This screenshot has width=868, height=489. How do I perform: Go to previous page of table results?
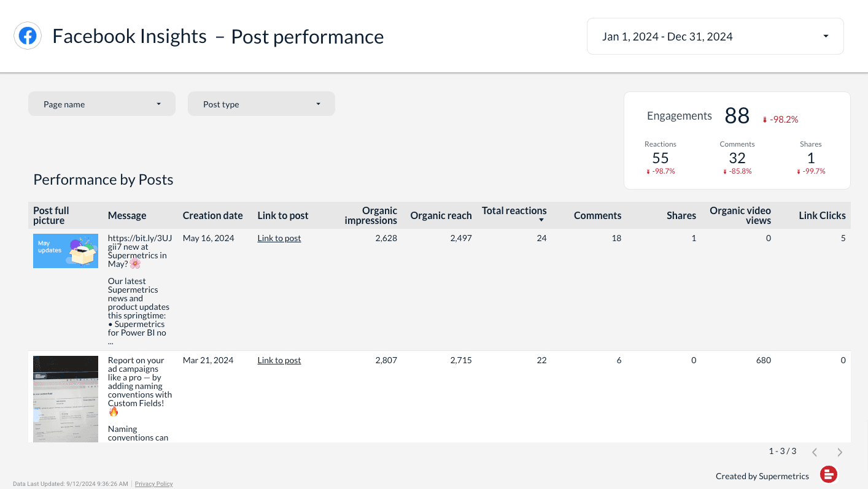tap(815, 452)
